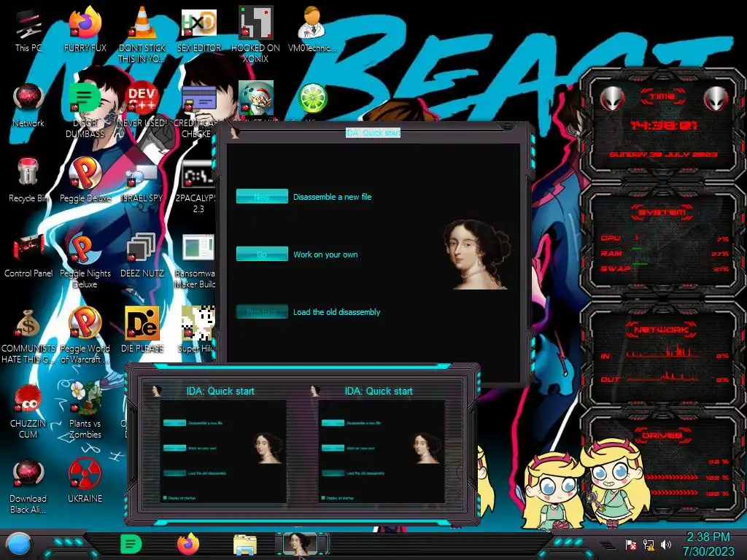This screenshot has height=560, width=747.
Task: Click the IDA portrait taskbar button
Action: (301, 544)
